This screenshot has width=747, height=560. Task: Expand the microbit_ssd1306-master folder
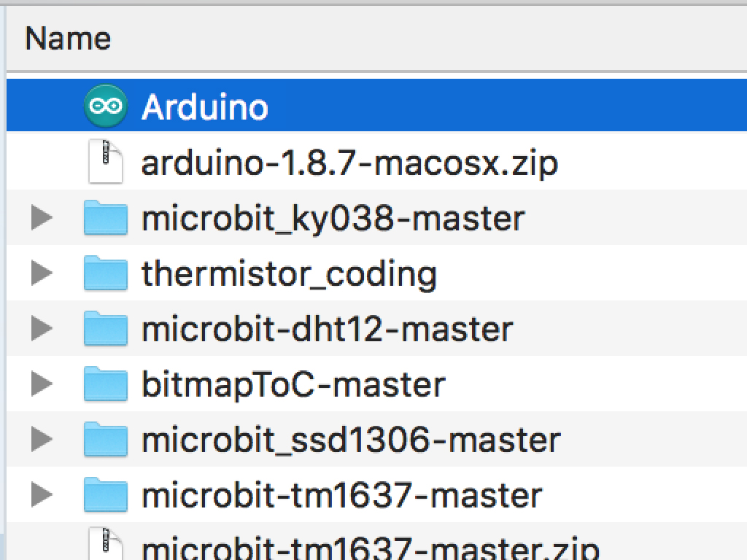[42, 439]
